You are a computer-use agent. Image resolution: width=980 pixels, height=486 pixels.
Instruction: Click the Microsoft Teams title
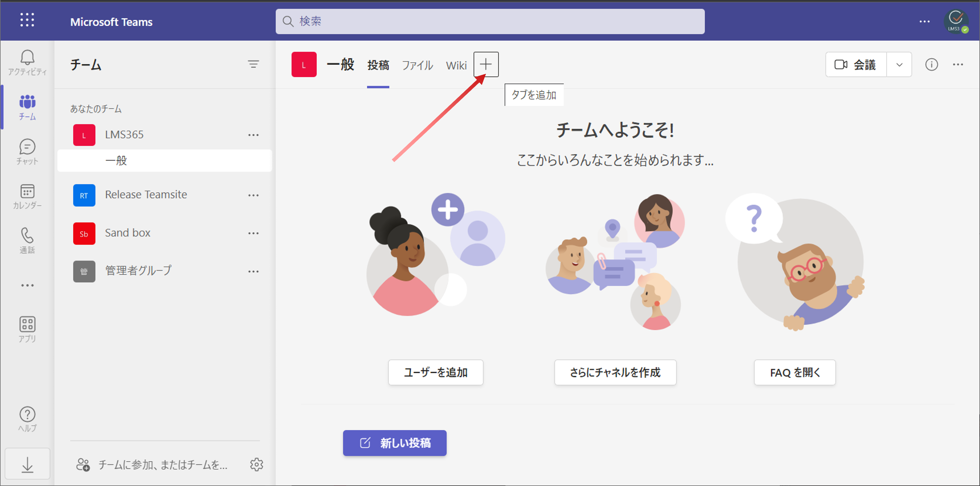coord(111,22)
